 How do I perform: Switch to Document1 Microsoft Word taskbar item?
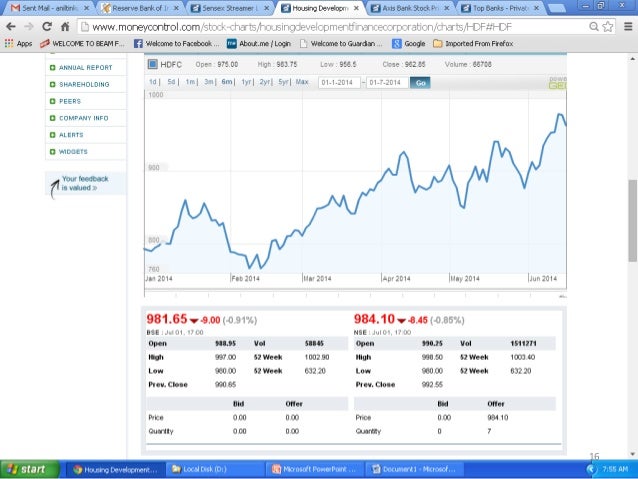click(x=414, y=469)
